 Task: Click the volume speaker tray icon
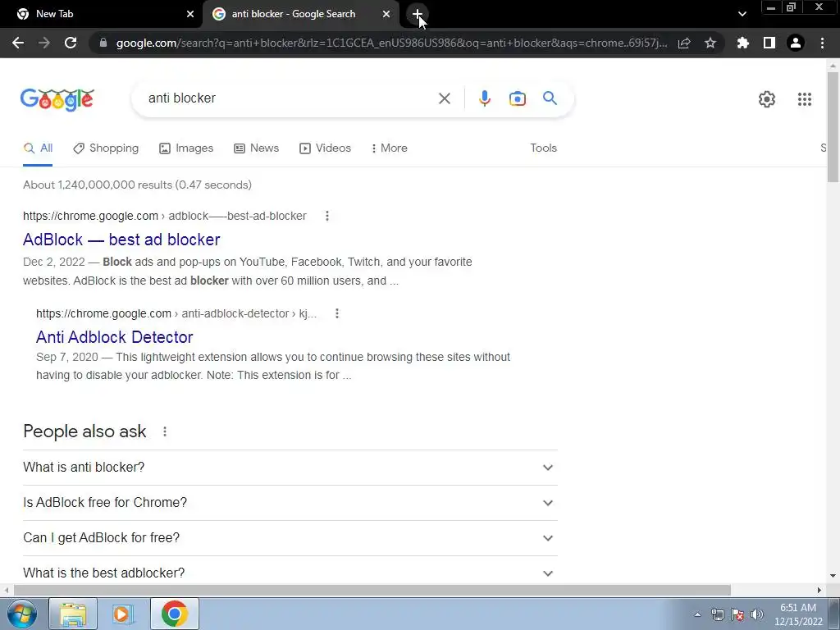[756, 614]
